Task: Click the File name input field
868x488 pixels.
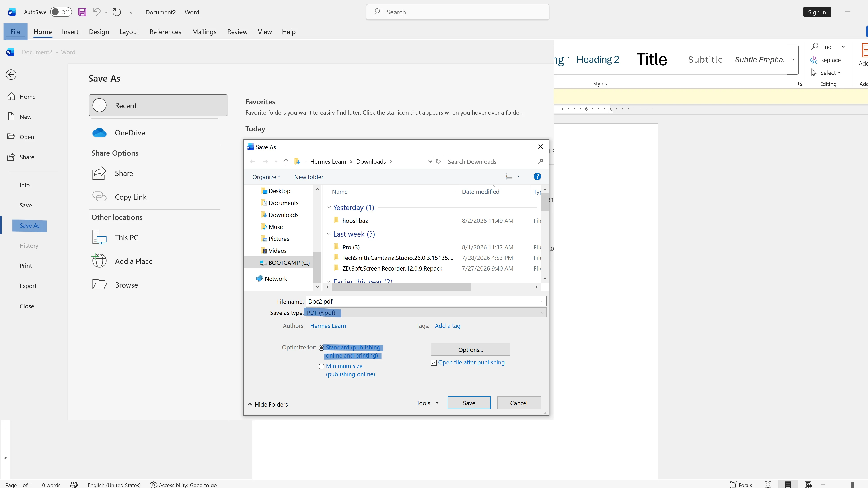Action: click(x=426, y=301)
